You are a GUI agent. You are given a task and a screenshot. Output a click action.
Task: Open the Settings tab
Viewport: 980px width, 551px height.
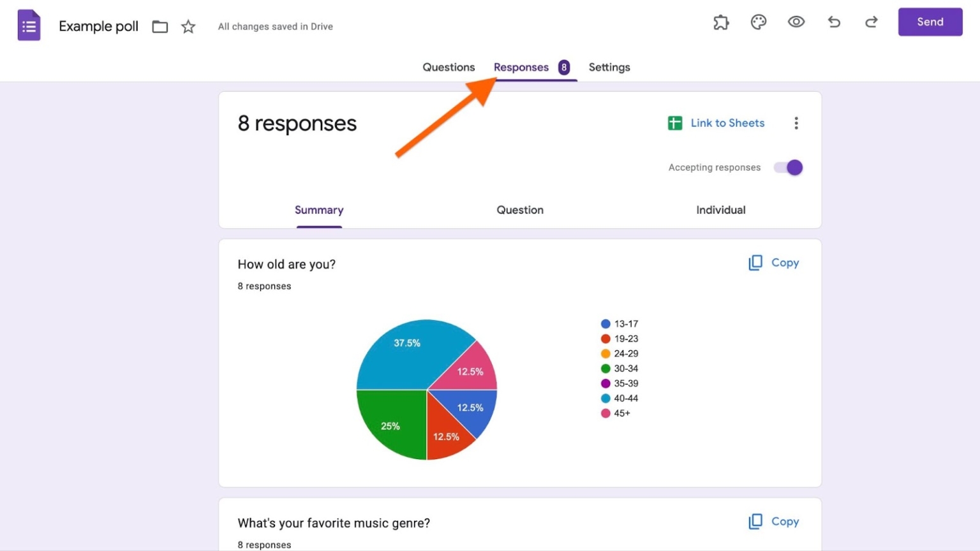point(609,67)
